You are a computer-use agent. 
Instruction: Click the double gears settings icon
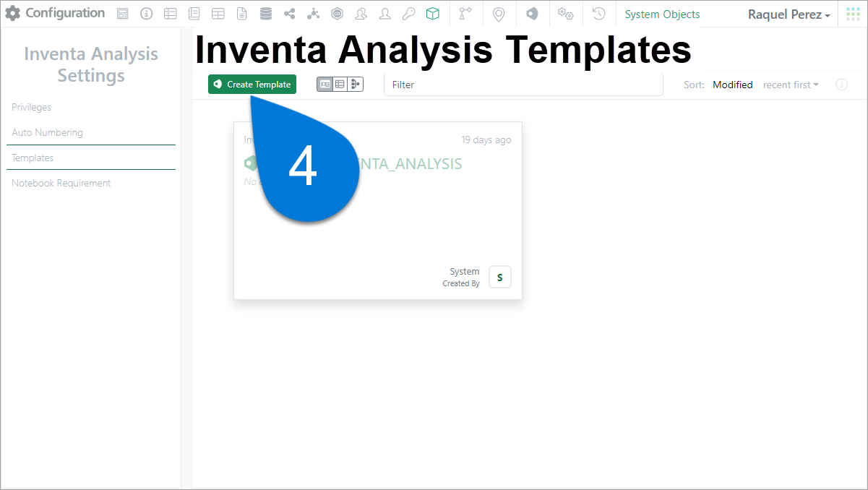[565, 14]
